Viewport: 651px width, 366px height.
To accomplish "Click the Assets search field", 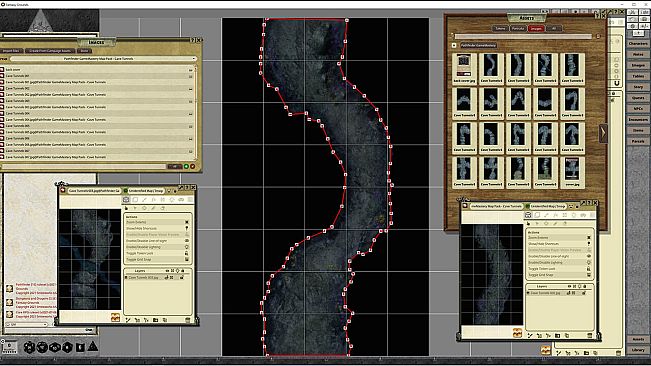I will click(523, 37).
